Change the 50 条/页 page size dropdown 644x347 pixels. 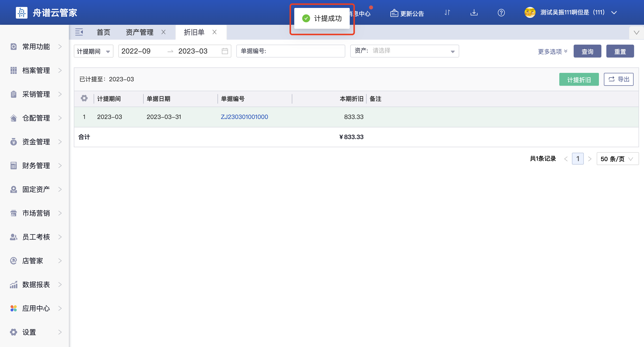[617, 159]
